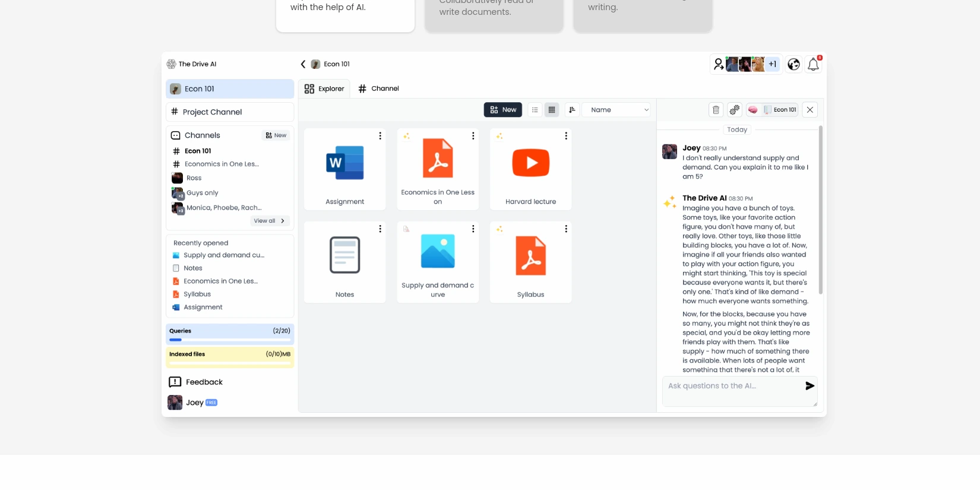
Task: Toggle the brain AI mode icon
Action: (x=753, y=110)
